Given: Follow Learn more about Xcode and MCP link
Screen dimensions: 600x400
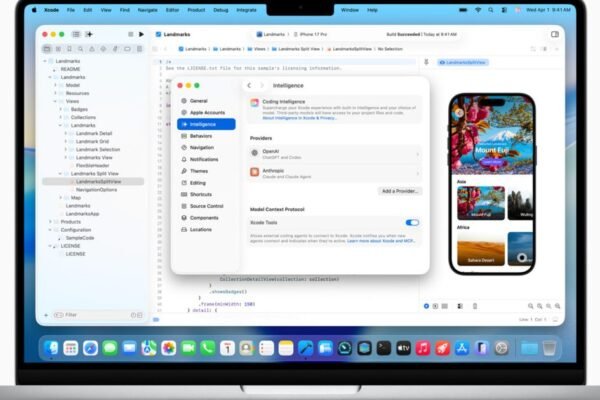Looking at the screenshot, I should click(x=381, y=241).
